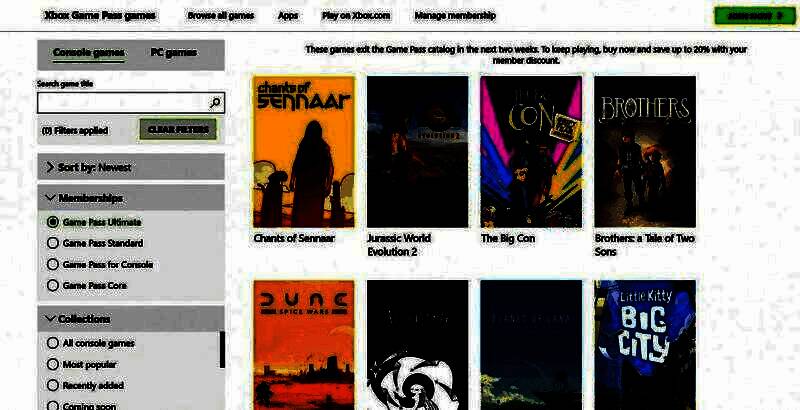Click the Clear Filters button
This screenshot has width=800, height=410.
pos(177,130)
